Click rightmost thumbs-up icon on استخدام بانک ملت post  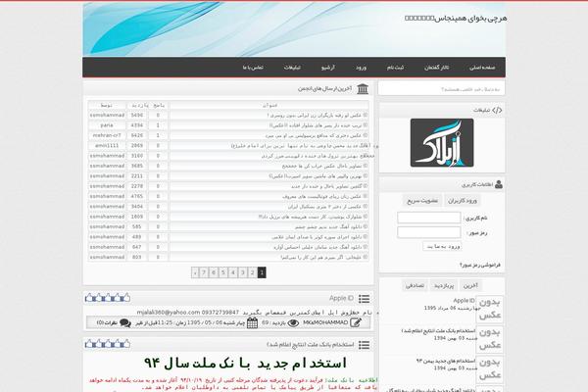[126, 344]
